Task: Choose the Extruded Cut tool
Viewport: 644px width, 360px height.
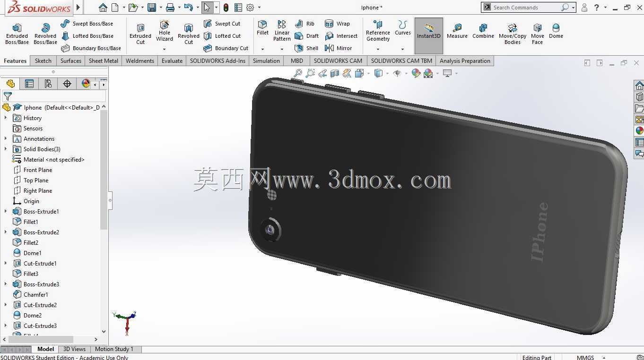Action: pyautogui.click(x=140, y=34)
